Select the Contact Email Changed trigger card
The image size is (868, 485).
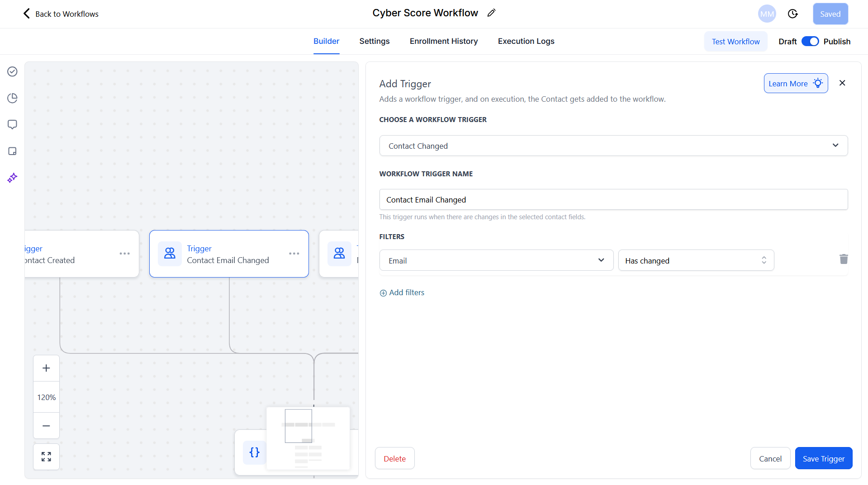[x=229, y=254]
